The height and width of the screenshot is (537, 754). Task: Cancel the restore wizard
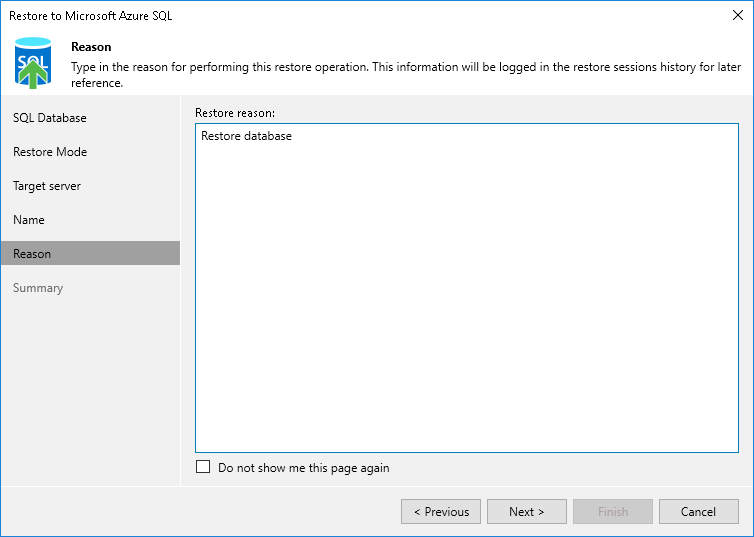[699, 512]
